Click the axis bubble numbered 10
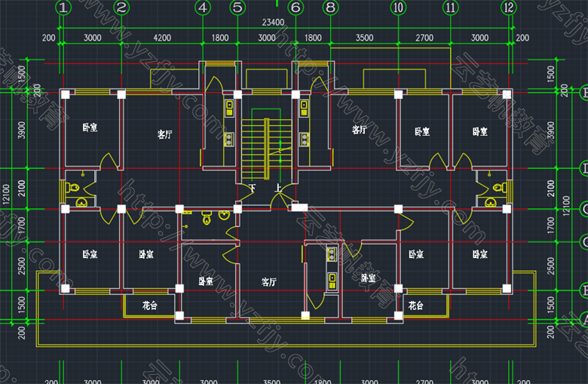Viewport: 588px width, 384px height. [398, 8]
